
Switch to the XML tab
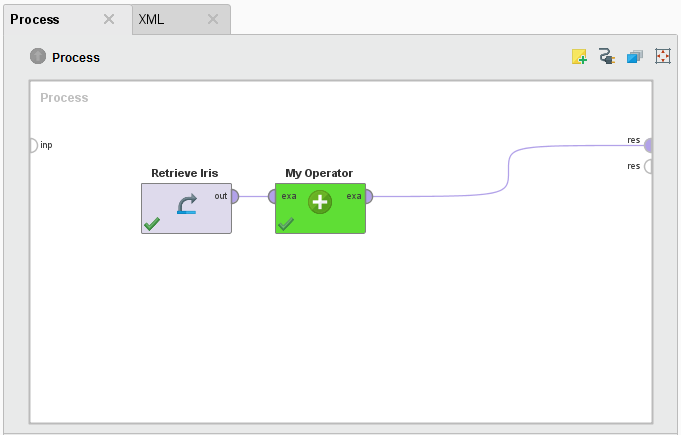(x=152, y=19)
